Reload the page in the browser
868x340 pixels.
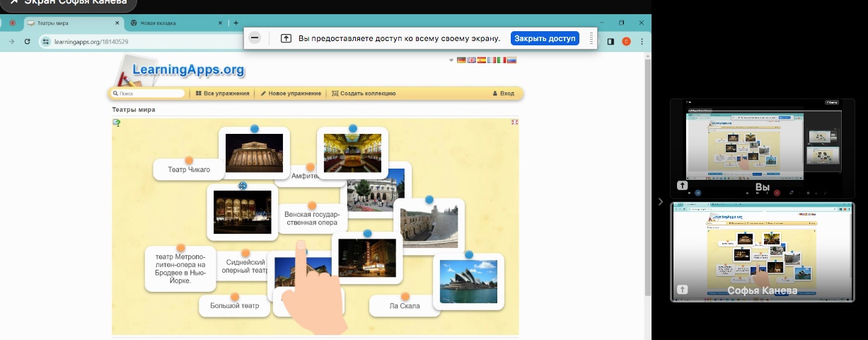point(27,42)
